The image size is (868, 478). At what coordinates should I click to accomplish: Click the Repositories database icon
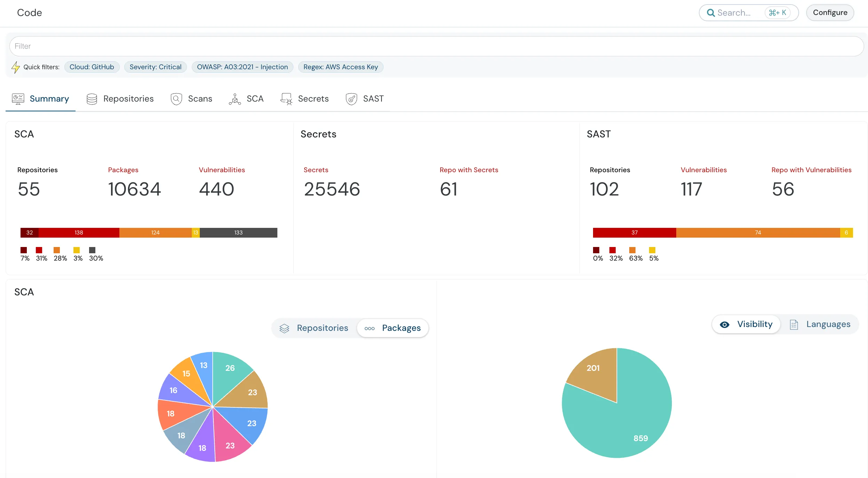coord(92,99)
